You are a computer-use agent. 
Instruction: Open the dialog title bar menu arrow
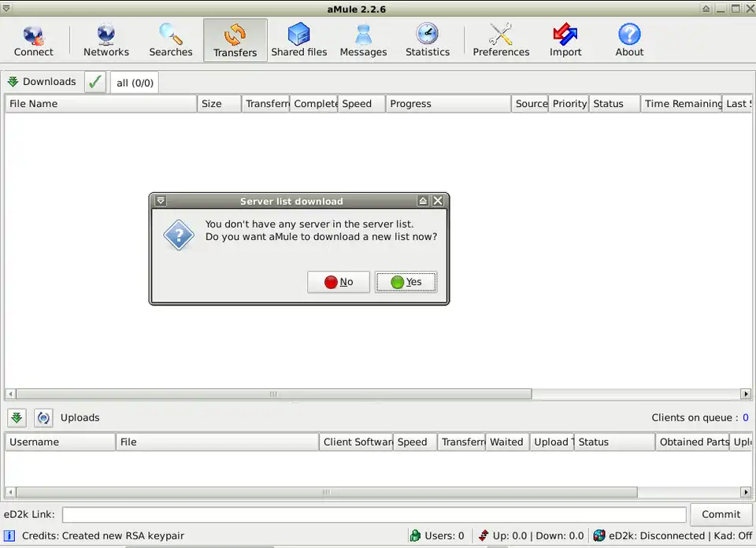(160, 202)
